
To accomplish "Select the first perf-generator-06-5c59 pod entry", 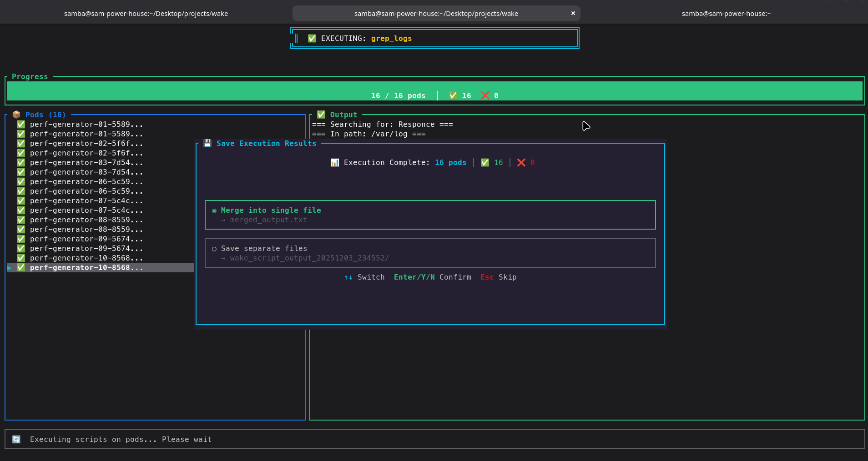I will (86, 181).
